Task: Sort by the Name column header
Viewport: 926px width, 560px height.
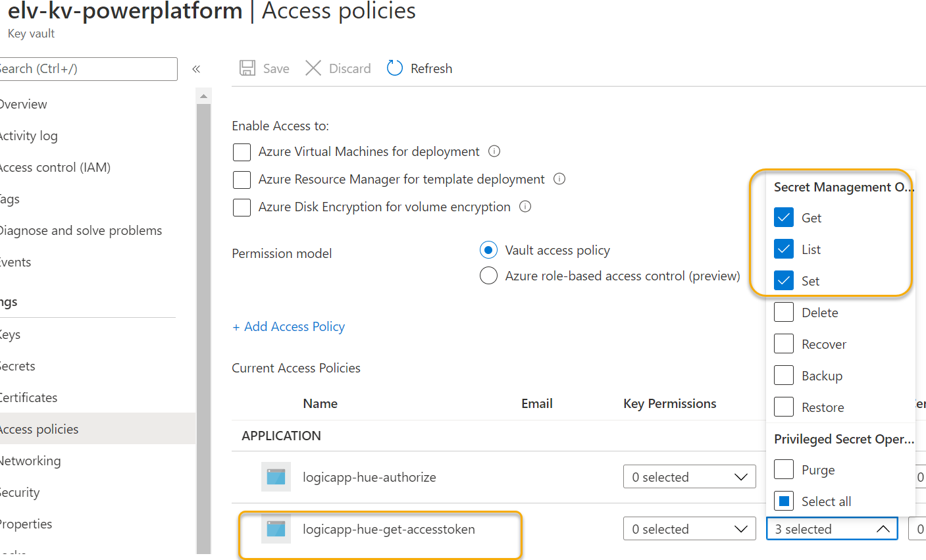Action: (321, 403)
